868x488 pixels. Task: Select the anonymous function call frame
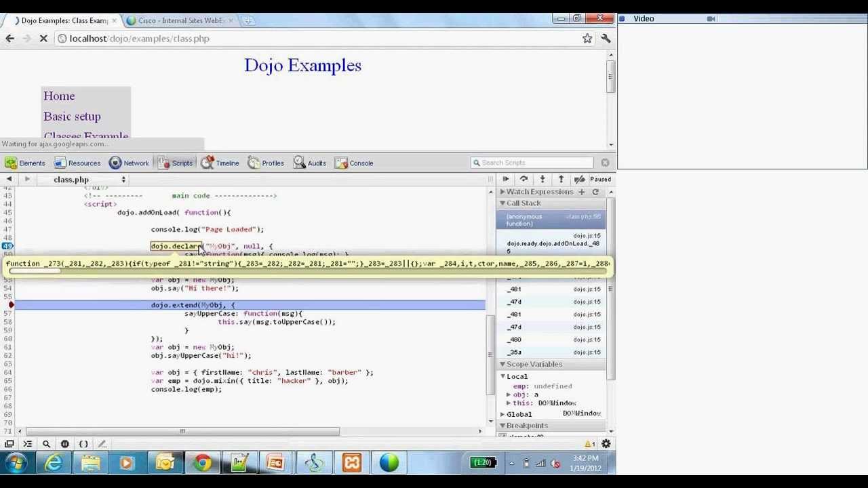pos(552,220)
